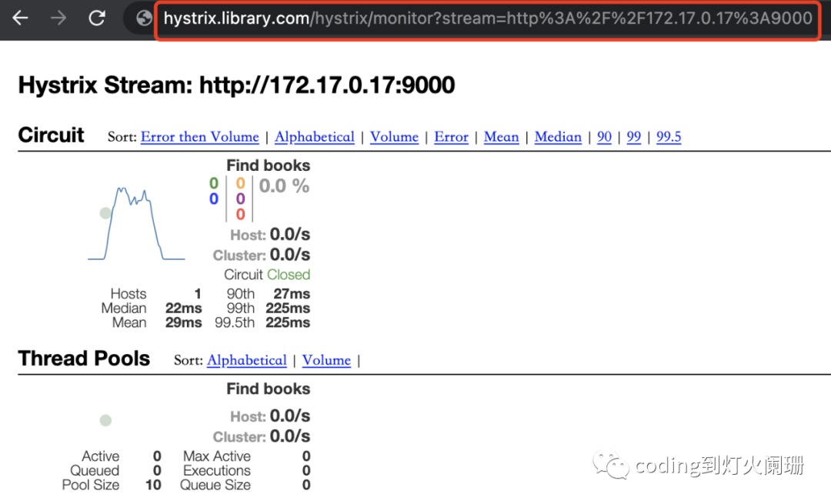This screenshot has width=831, height=504.
Task: Click the Hystrix Stream heading
Action: 236,85
